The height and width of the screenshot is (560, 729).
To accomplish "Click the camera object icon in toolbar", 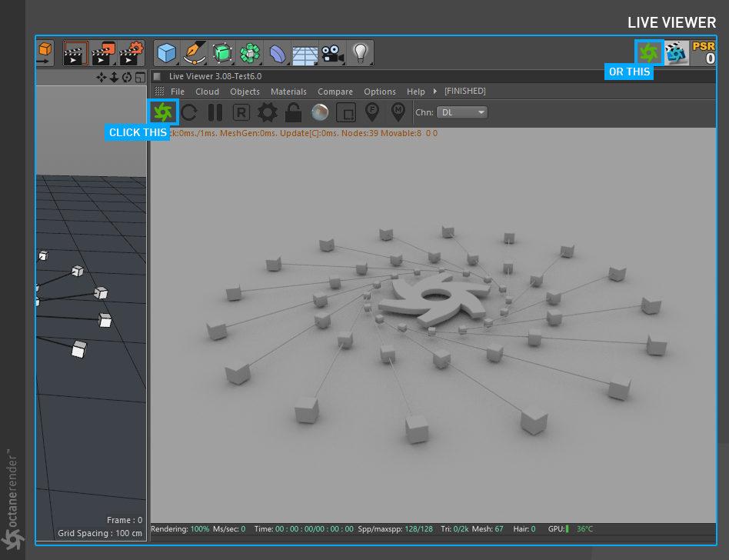I will [332, 53].
